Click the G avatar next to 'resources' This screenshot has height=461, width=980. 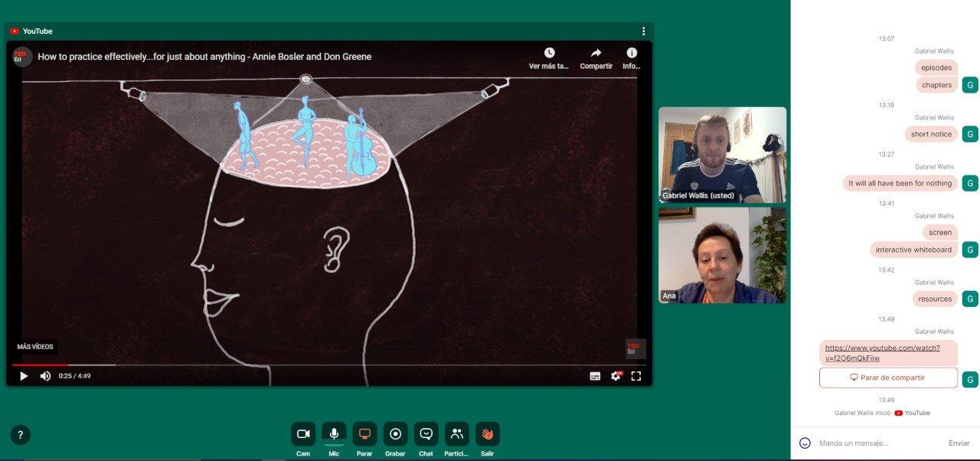(970, 299)
